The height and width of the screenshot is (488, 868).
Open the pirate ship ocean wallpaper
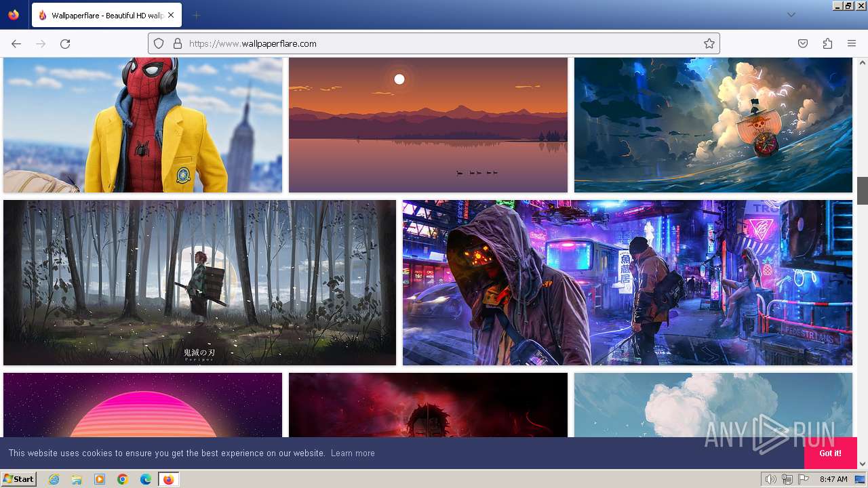coord(713,125)
